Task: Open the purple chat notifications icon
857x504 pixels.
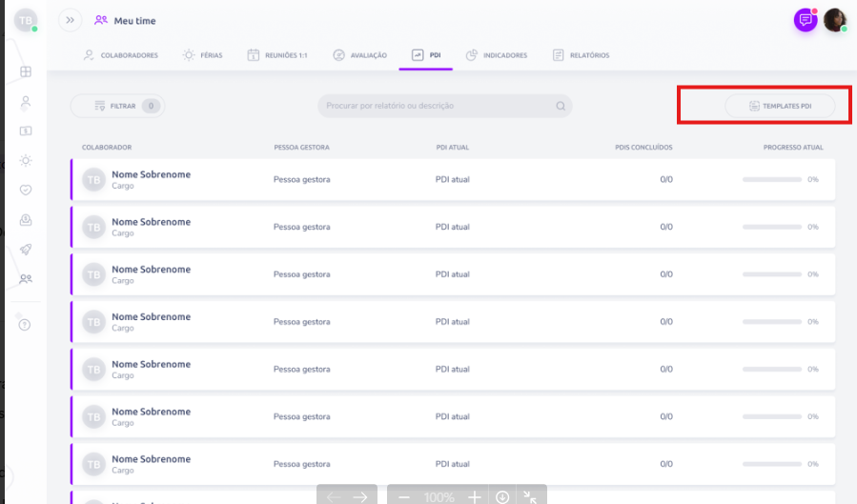Action: [806, 20]
